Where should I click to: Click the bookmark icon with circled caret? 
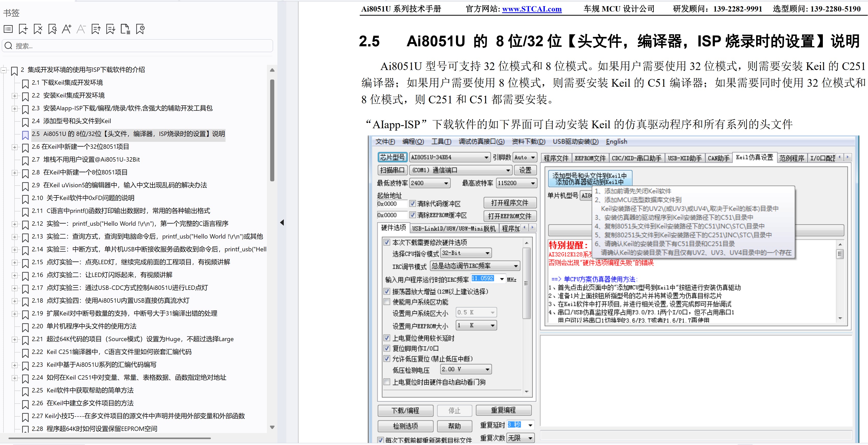tap(140, 29)
